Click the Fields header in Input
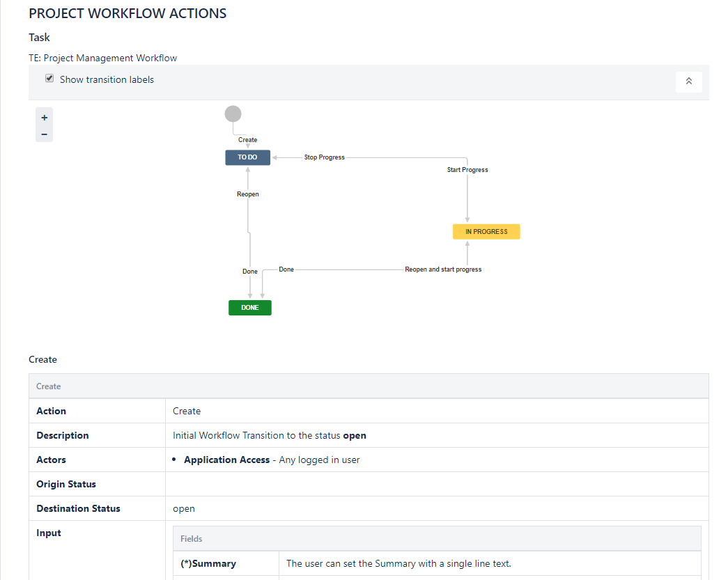 (437, 539)
